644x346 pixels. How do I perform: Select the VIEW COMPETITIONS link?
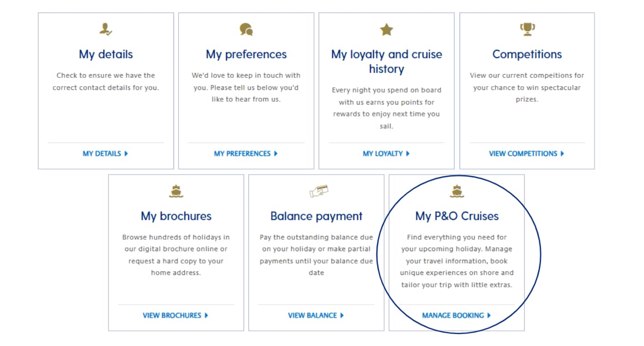pos(526,154)
